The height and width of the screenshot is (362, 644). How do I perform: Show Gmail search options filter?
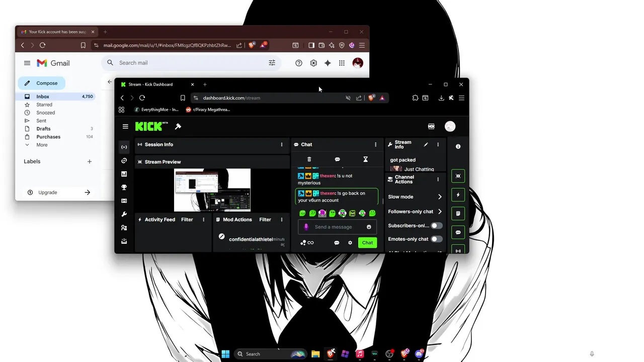click(272, 63)
